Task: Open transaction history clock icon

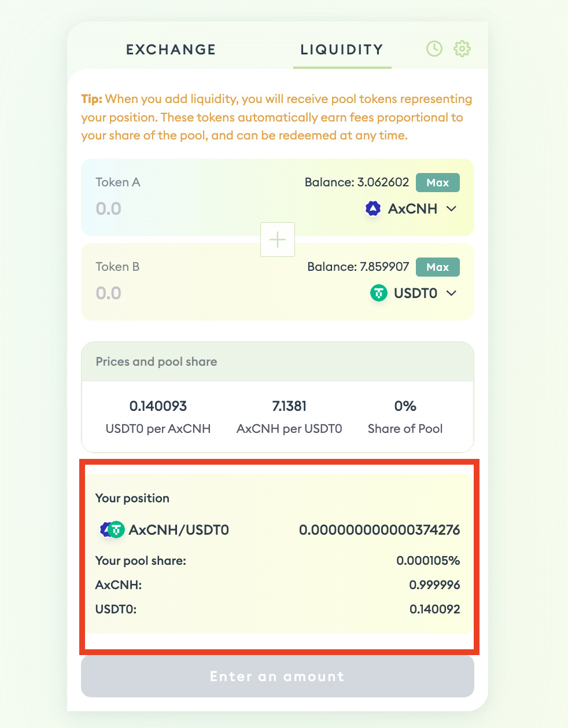Action: tap(434, 49)
